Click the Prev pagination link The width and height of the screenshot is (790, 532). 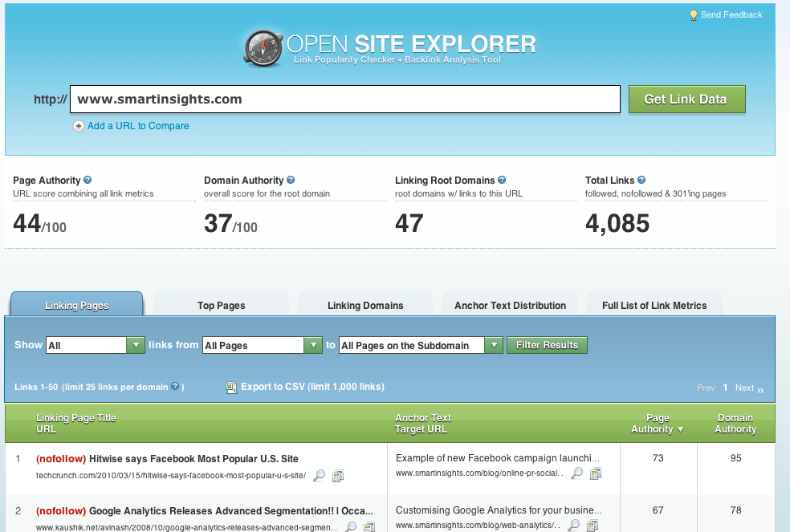706,388
